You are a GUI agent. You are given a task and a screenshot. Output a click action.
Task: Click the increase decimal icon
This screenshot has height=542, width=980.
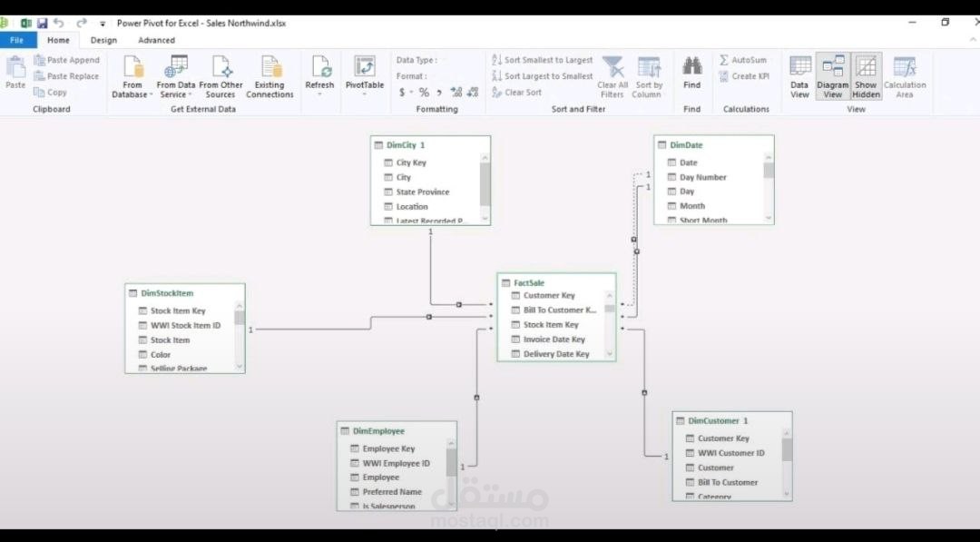point(456,92)
